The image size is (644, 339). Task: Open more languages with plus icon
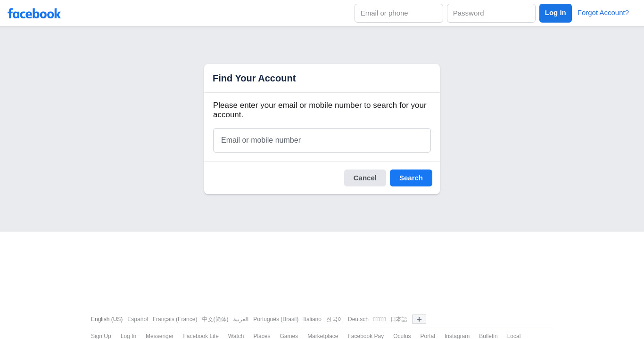(419, 319)
